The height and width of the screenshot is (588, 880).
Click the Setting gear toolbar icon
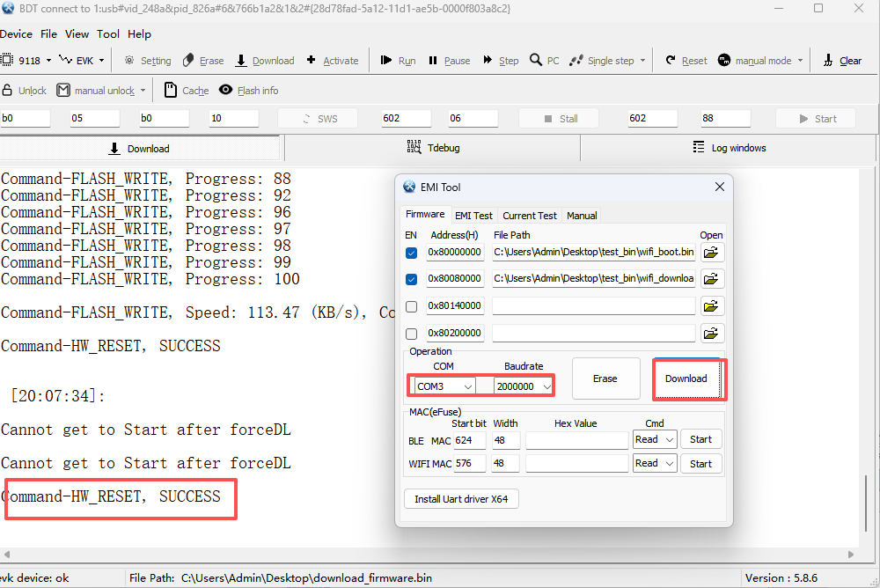click(x=129, y=60)
